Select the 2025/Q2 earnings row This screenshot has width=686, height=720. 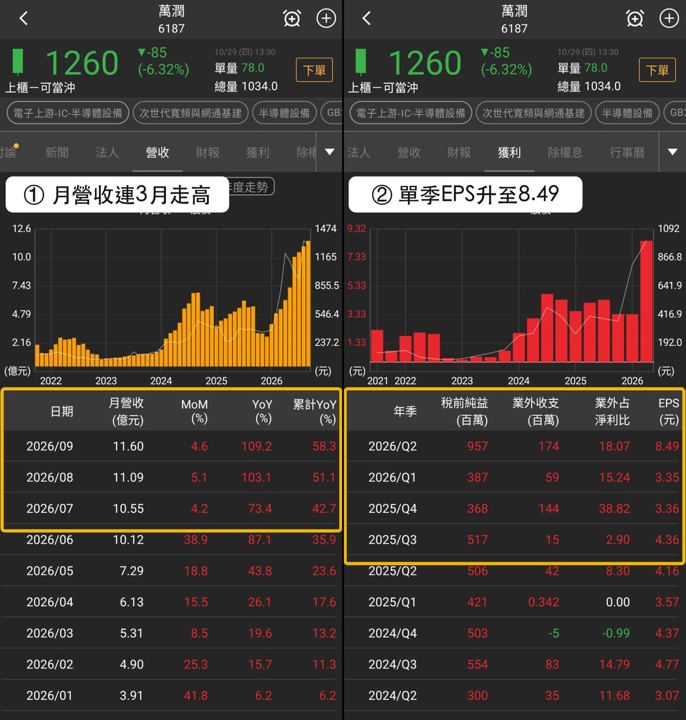pyautogui.click(x=515, y=571)
